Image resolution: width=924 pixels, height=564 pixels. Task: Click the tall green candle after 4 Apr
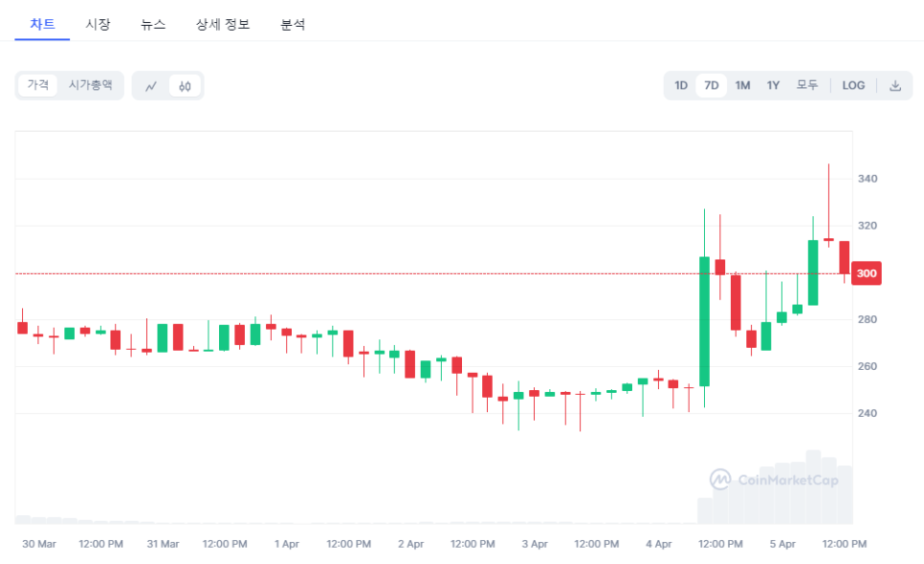pos(704,321)
